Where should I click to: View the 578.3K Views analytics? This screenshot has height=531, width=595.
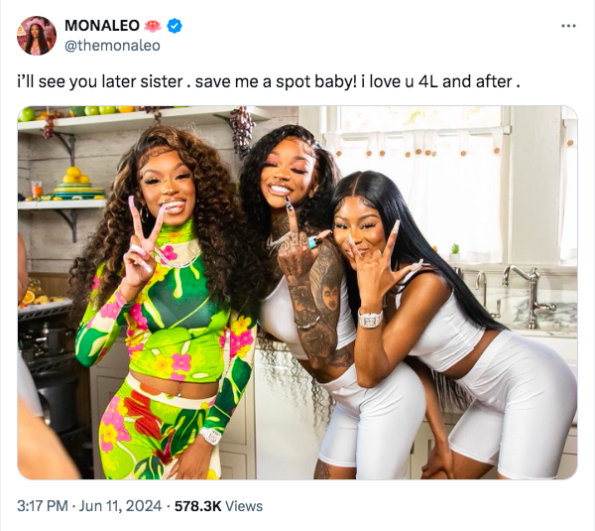[x=218, y=506]
